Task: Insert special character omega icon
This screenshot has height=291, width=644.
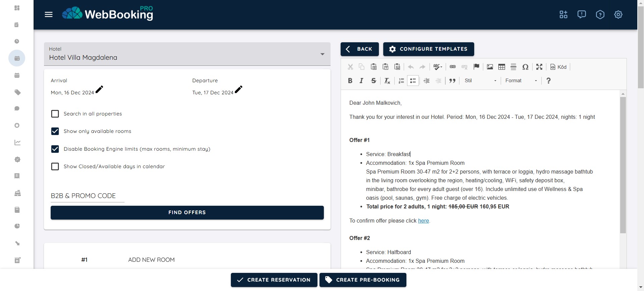Action: [x=525, y=67]
